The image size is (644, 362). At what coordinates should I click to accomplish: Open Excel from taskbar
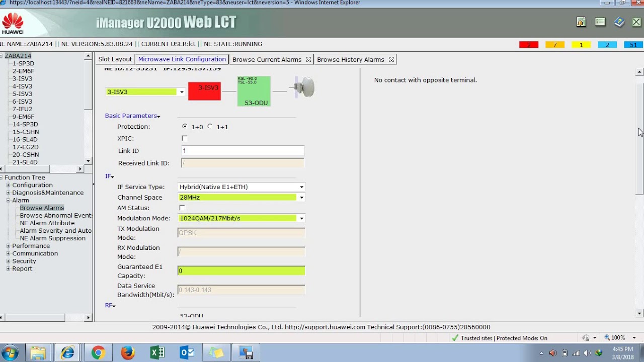[157, 353]
